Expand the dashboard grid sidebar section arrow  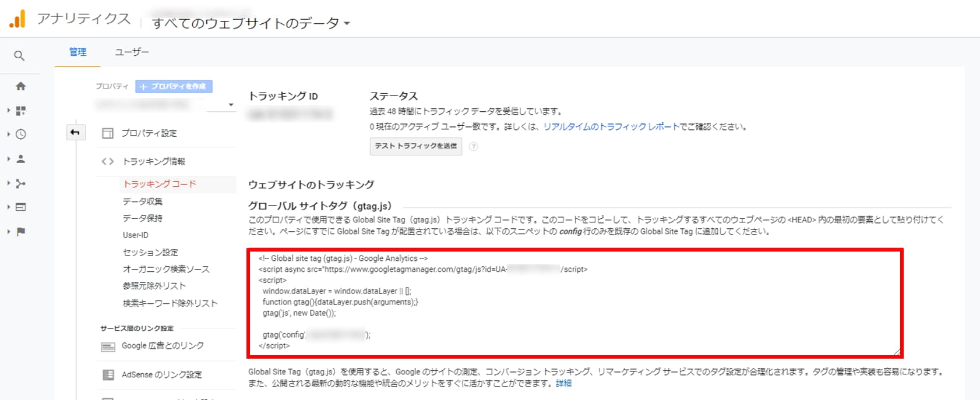[x=8, y=110]
